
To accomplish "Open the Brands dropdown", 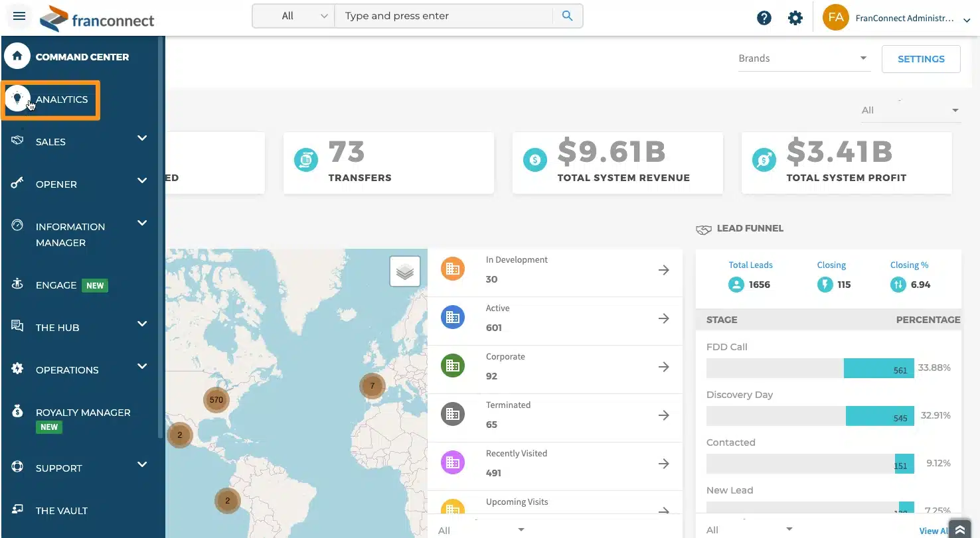I will pyautogui.click(x=803, y=58).
